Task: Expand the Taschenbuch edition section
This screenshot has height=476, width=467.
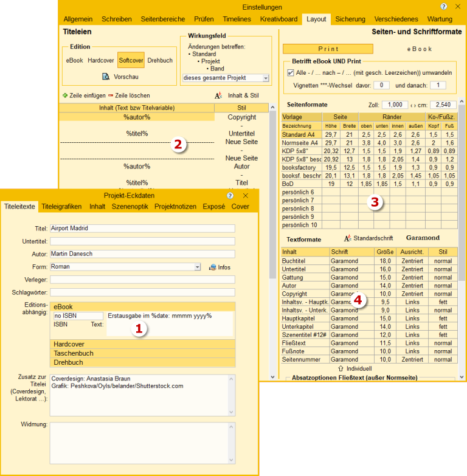Action: [x=142, y=353]
